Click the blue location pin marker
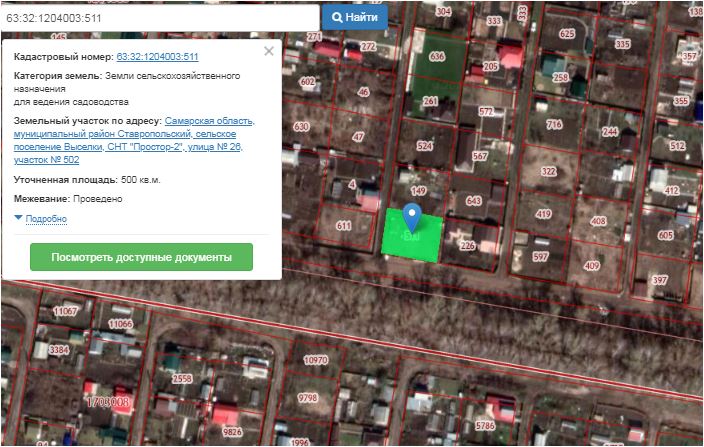704x447 pixels. pos(412,217)
